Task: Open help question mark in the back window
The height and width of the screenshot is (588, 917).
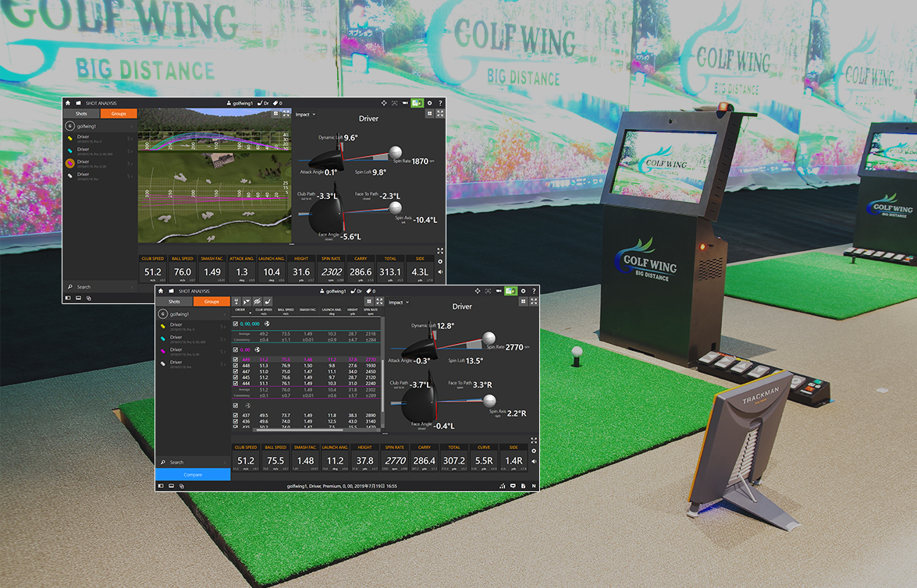Action: pos(440,103)
